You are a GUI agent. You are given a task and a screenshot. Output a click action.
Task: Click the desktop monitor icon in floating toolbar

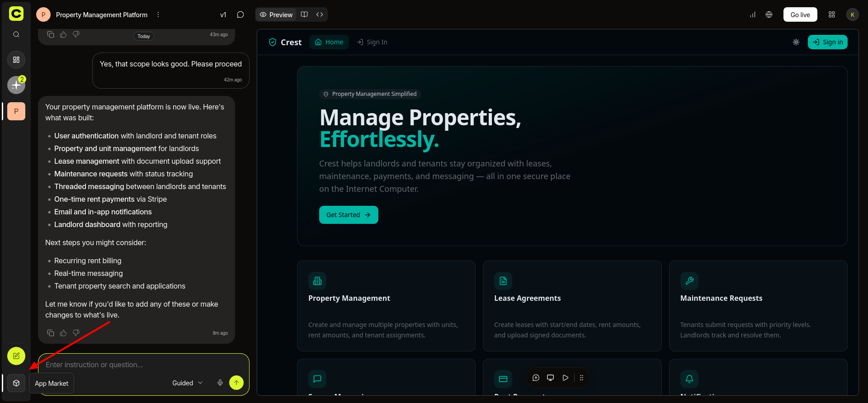(551, 378)
